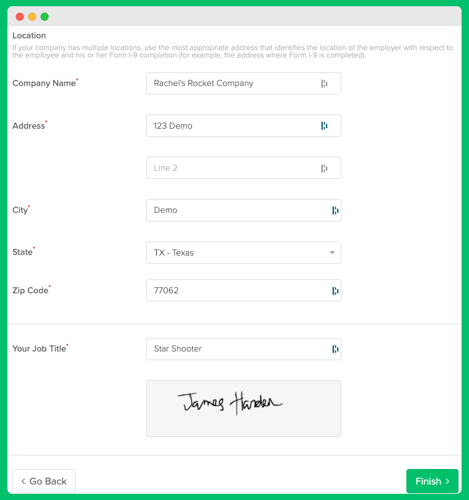Focus the Address Line 2 field

click(244, 168)
